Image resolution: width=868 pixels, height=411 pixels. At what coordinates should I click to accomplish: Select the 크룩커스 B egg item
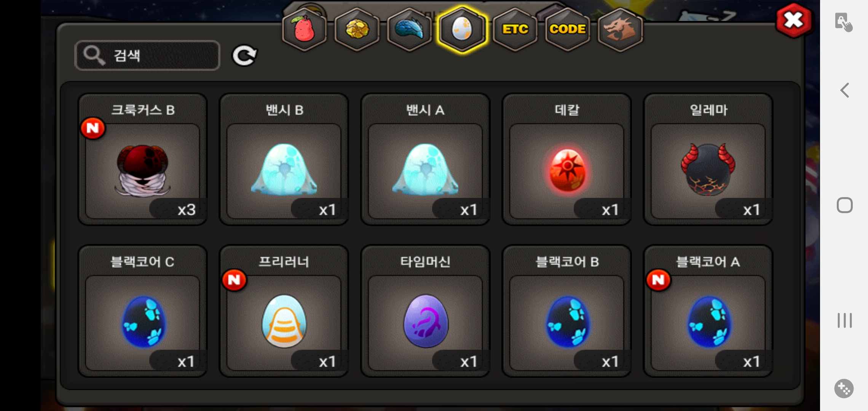point(142,159)
